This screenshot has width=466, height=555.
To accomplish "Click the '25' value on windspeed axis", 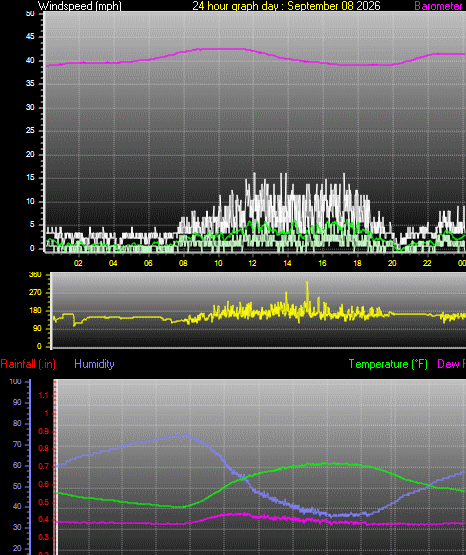I will click(30, 131).
